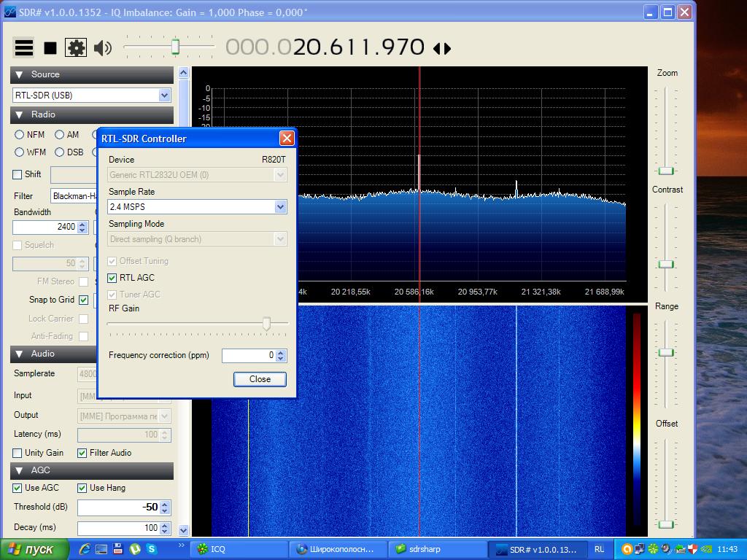Click the orange round icon in system tray

click(x=627, y=550)
